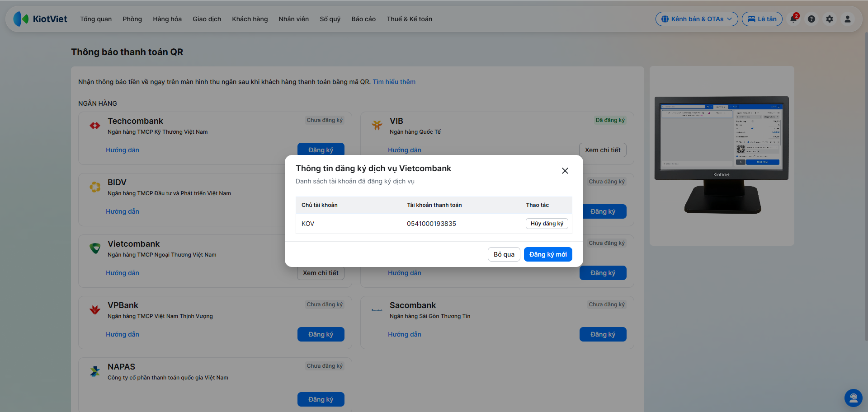Select account holder KOV cell
Screen dimensions: 868x412
(308, 224)
